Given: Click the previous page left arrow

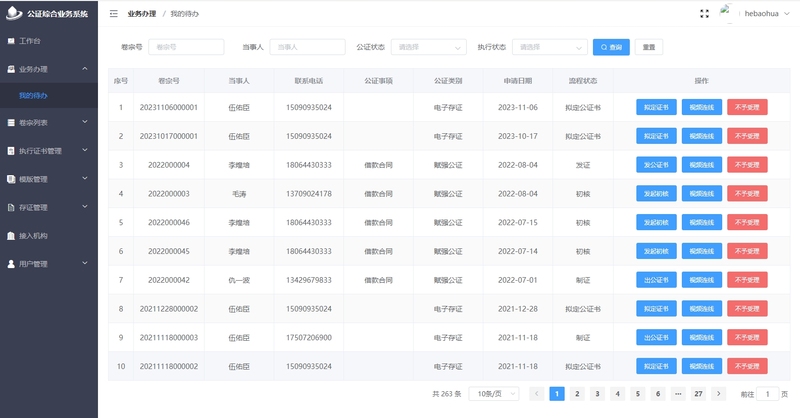Looking at the screenshot, I should [x=536, y=394].
